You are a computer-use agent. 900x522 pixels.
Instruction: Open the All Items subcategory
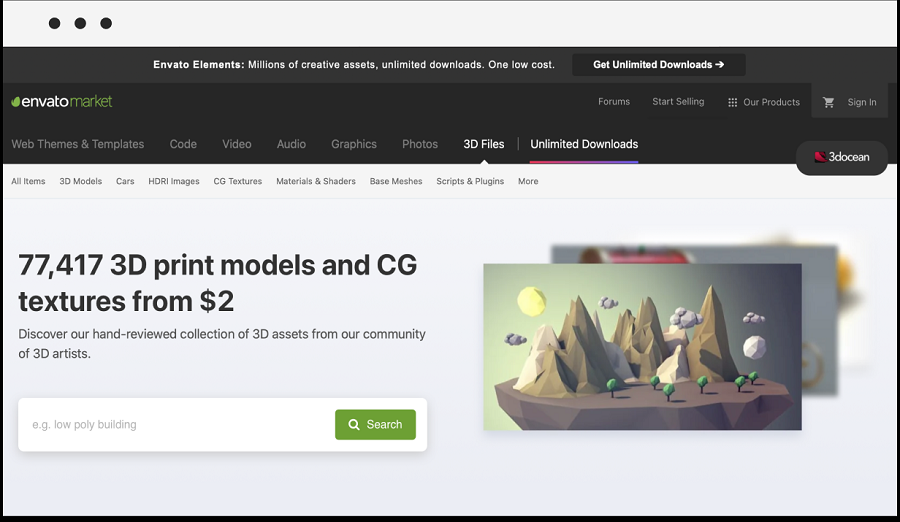point(28,181)
